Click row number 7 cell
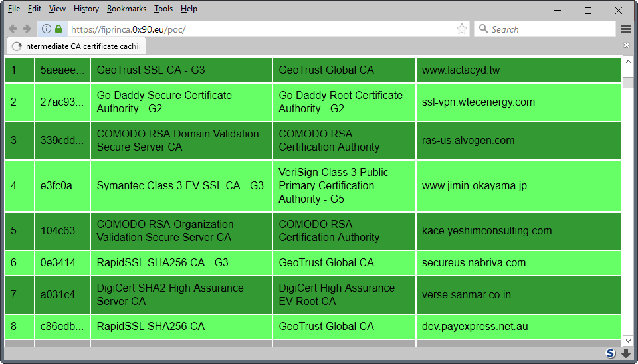The height and width of the screenshot is (364, 638). point(19,295)
